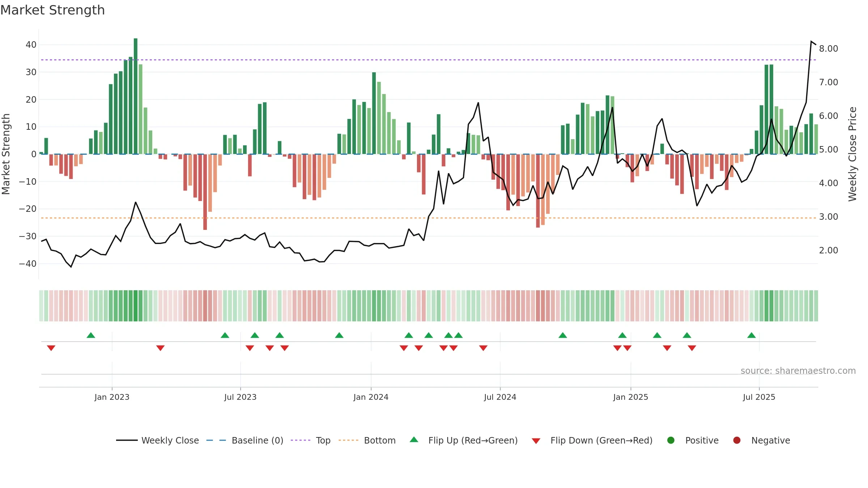Click the 3.00 price axis label
The image size is (868, 488).
(829, 217)
